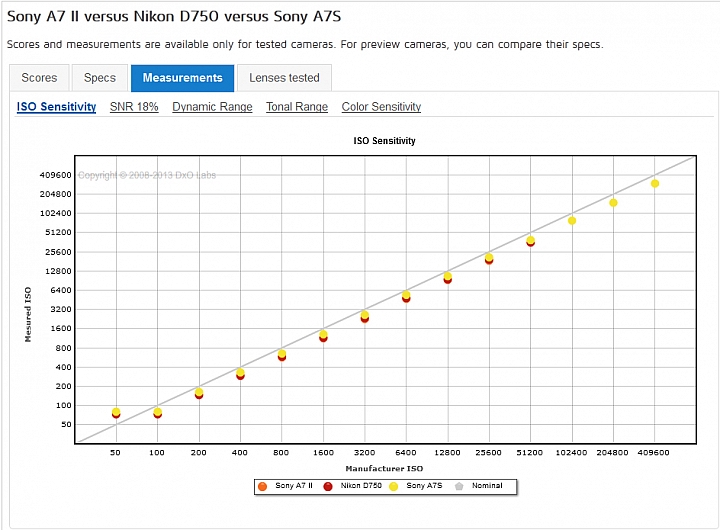Click x-axis tick label 12800
The height and width of the screenshot is (530, 720).
tap(447, 453)
